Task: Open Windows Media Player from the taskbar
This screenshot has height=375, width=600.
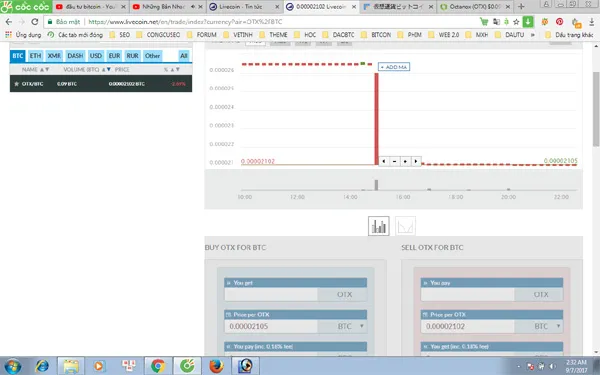Action: [x=99, y=366]
